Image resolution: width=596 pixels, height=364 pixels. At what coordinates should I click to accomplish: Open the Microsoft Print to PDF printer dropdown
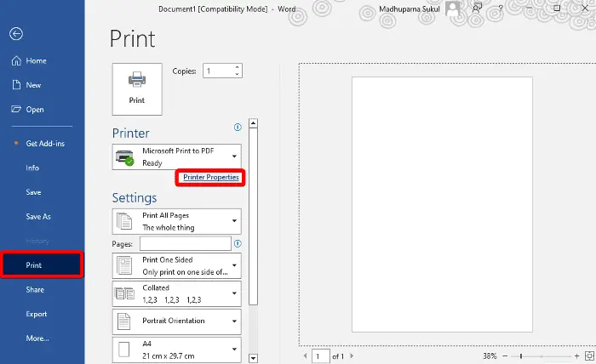click(177, 156)
